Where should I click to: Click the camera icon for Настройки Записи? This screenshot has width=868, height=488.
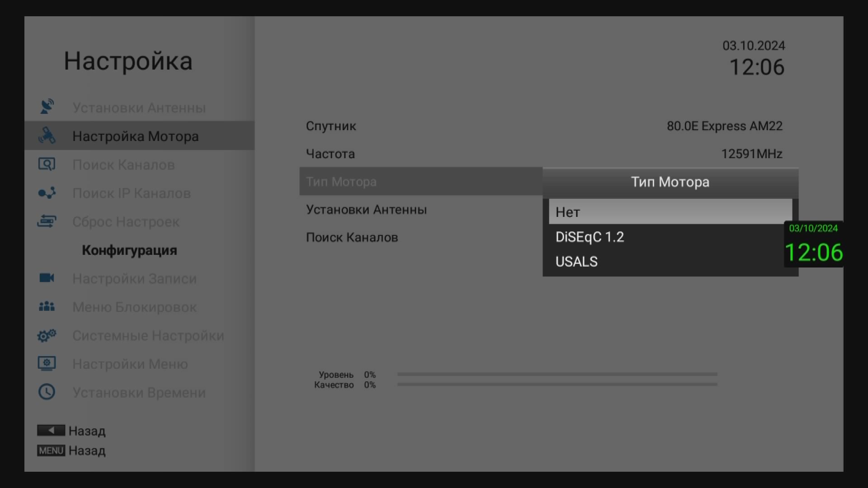47,278
